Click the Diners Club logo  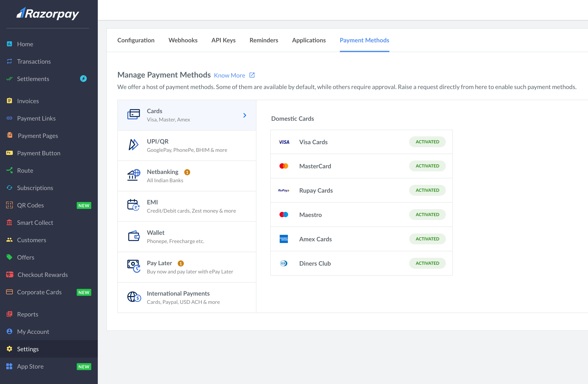tap(284, 263)
